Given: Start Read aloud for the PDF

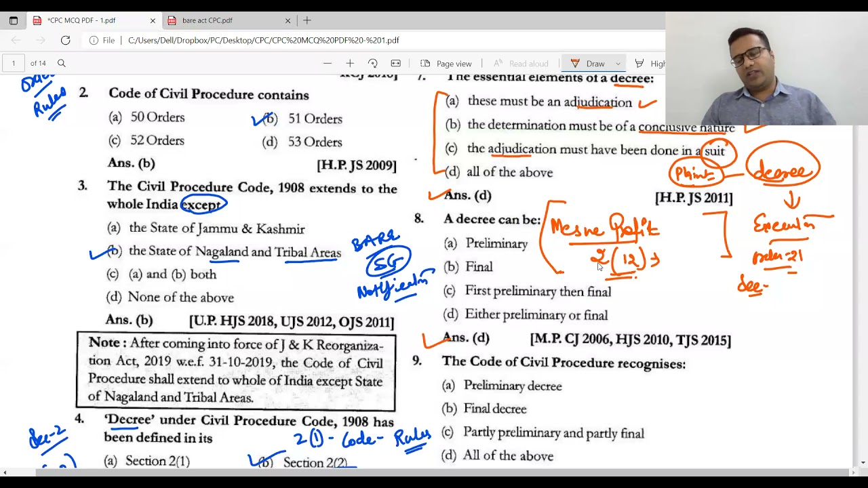Looking at the screenshot, I should [x=521, y=63].
